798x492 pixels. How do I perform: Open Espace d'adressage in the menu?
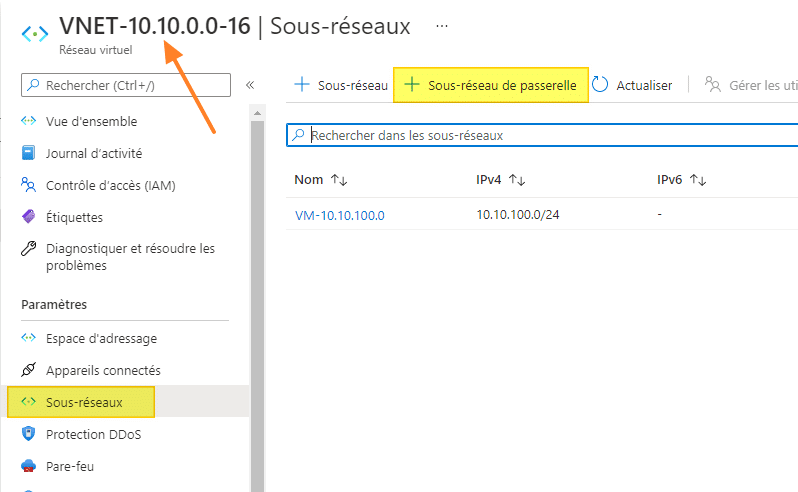pos(101,338)
